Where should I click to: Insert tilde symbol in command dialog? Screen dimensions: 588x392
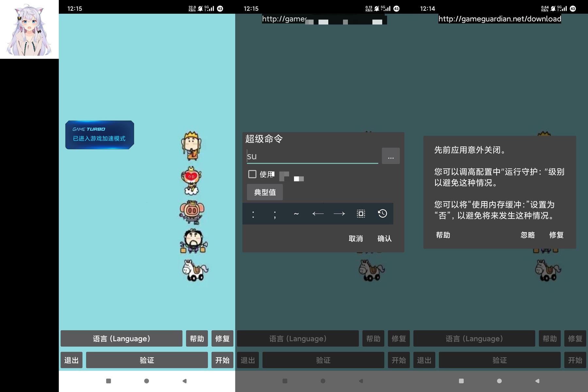point(296,214)
